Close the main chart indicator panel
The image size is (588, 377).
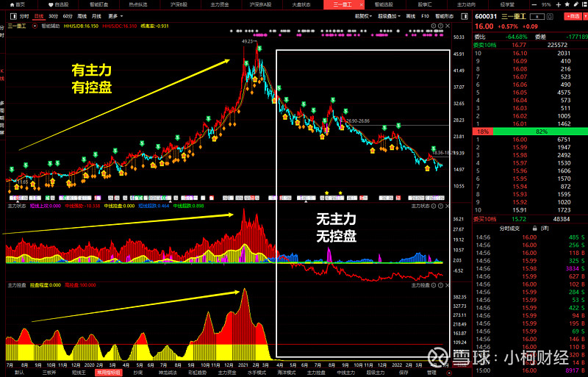[x=448, y=26]
